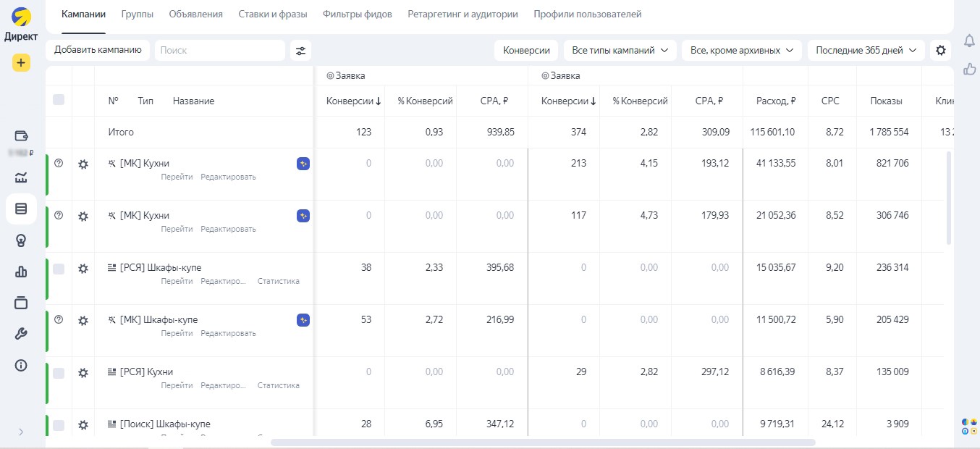This screenshot has width=980, height=449.
Task: Check the [РСЯ] Кухни campaign checkbox
Action: [x=59, y=373]
